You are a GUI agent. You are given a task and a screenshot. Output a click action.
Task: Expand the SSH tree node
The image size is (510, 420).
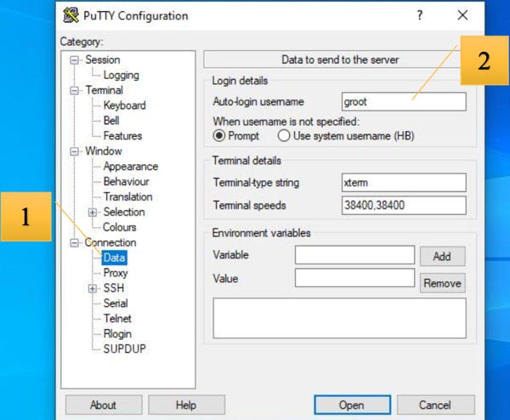click(x=93, y=288)
